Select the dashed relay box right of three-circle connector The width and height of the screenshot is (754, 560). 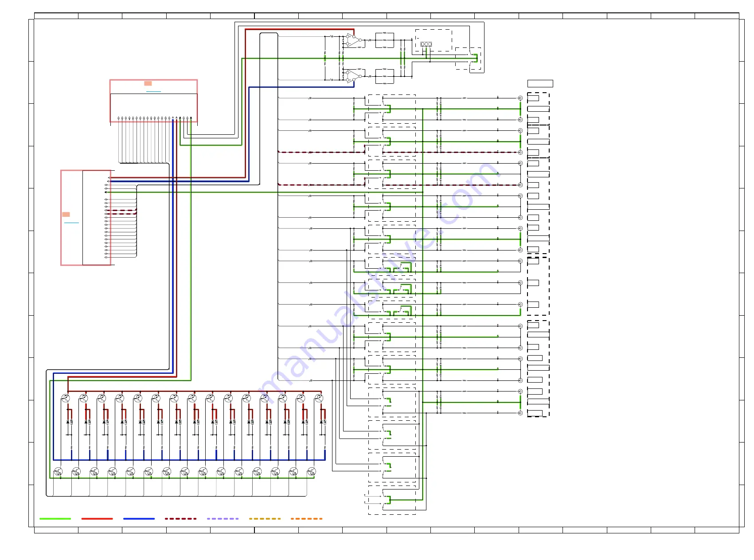pos(468,59)
